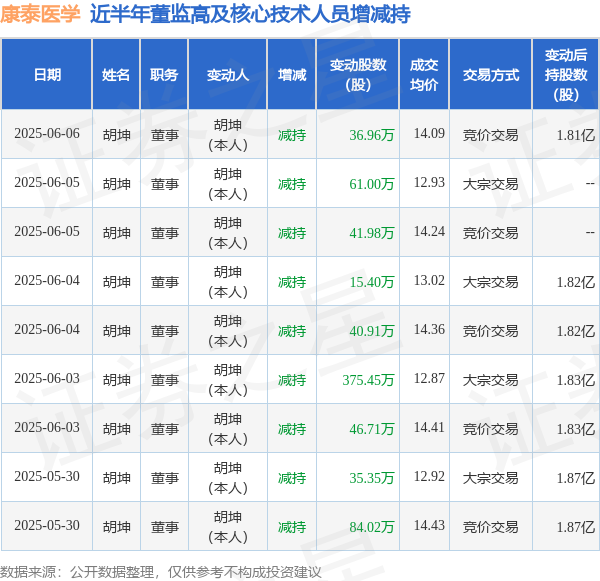Click 竞价交易 in the 14.09 price row

pyautogui.click(x=491, y=135)
